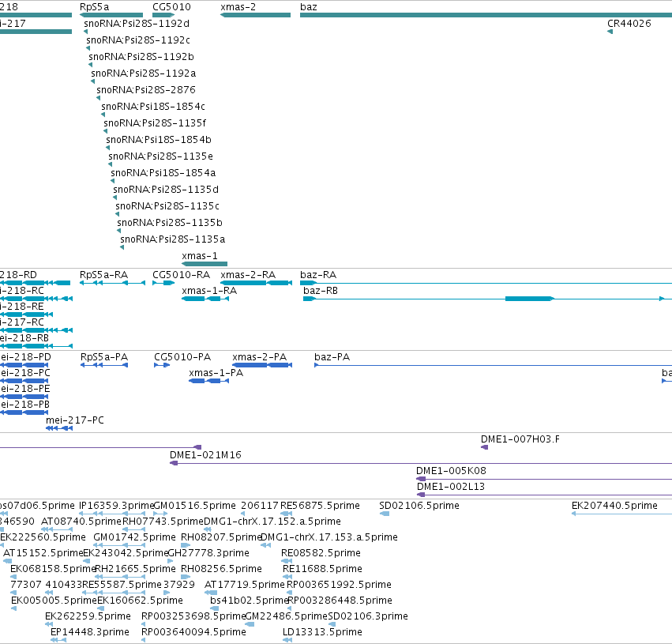Select the DME1-021M16 clone

tap(421, 463)
